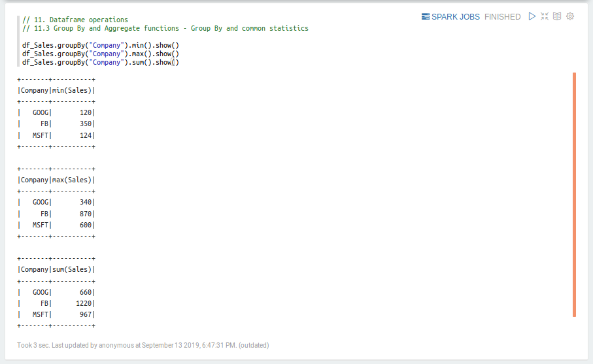This screenshot has height=364, width=593.
Task: Click GOOG max value 340
Action: (86, 202)
